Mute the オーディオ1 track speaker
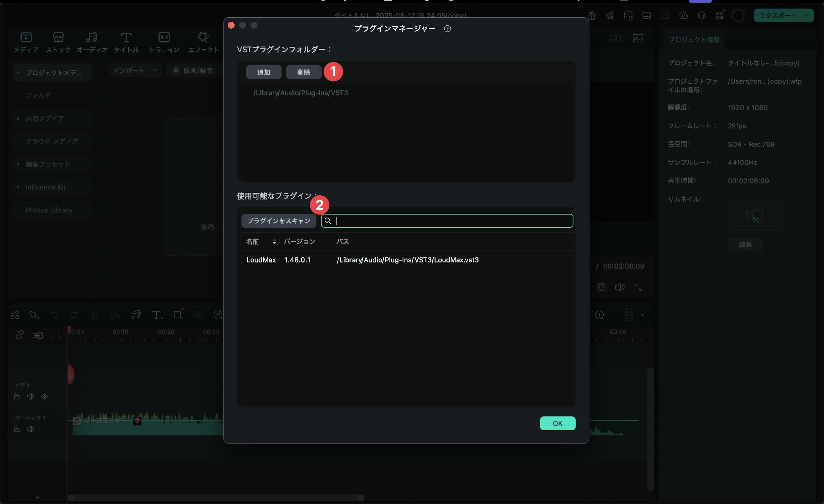Image resolution: width=824 pixels, height=504 pixels. (x=31, y=429)
